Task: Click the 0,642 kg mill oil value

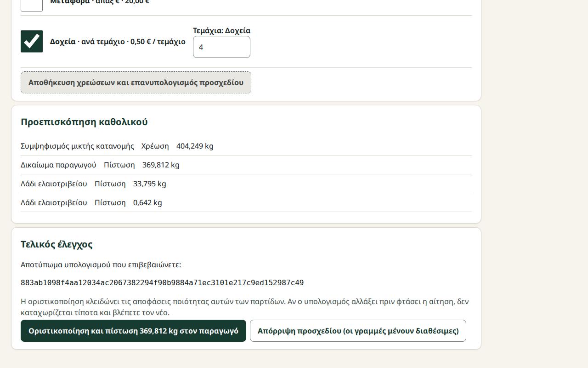Action: click(x=147, y=202)
